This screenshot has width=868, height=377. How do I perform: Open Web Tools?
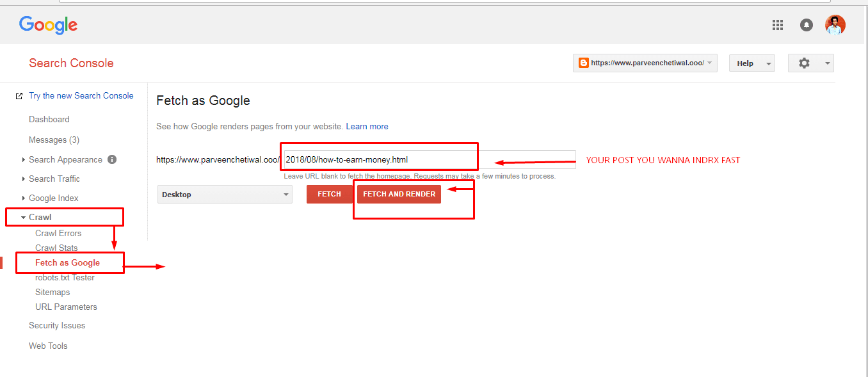pyautogui.click(x=48, y=346)
